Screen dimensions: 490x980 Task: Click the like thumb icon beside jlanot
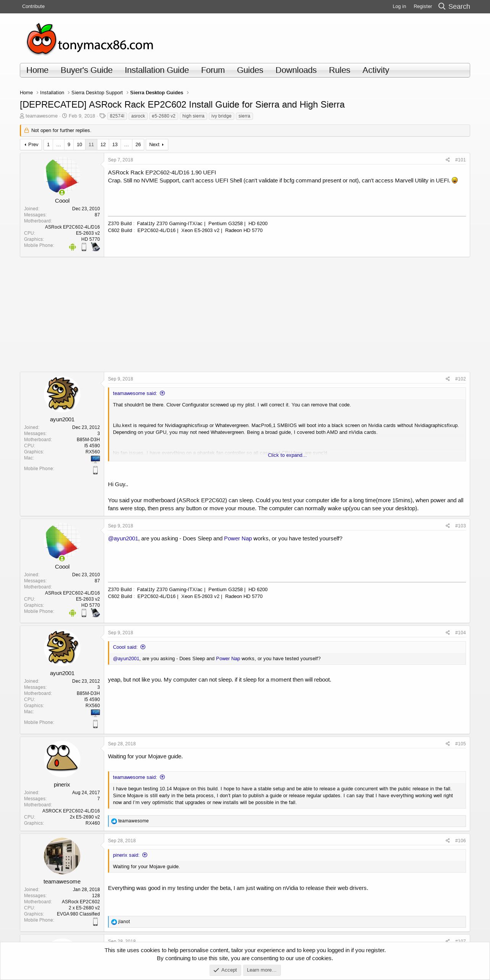tap(114, 922)
